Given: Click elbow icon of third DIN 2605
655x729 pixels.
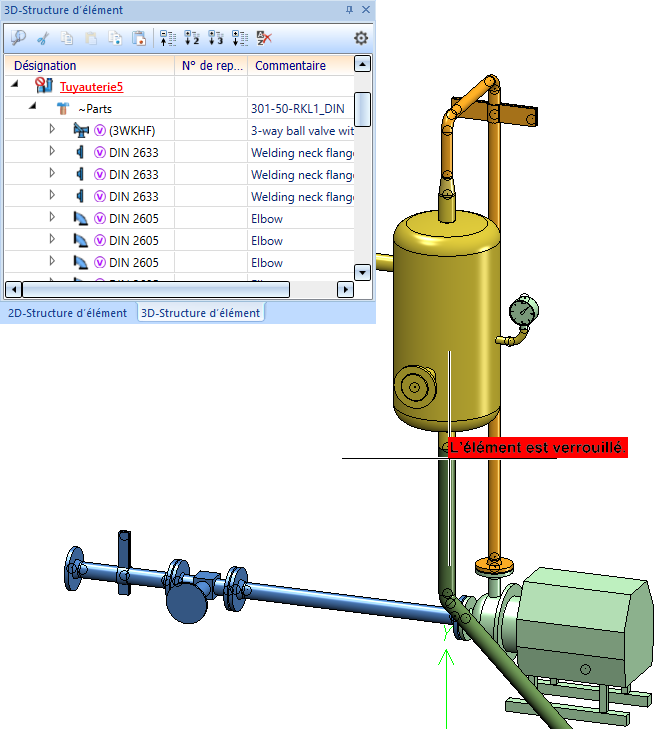Looking at the screenshot, I should pyautogui.click(x=81, y=262).
